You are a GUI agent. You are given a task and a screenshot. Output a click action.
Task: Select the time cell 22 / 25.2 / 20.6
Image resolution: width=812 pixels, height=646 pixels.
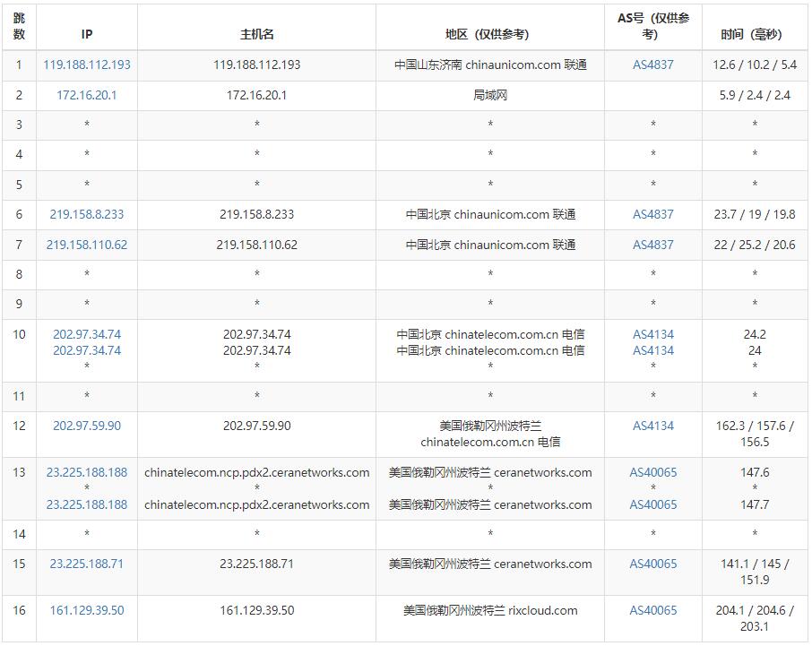click(755, 245)
